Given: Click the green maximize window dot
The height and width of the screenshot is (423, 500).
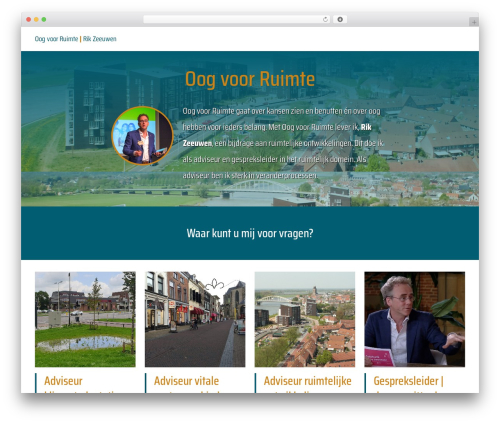Looking at the screenshot, I should (44, 19).
